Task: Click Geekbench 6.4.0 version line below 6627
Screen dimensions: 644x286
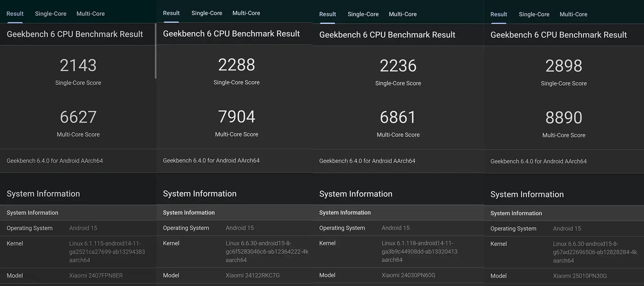Action: (55, 161)
